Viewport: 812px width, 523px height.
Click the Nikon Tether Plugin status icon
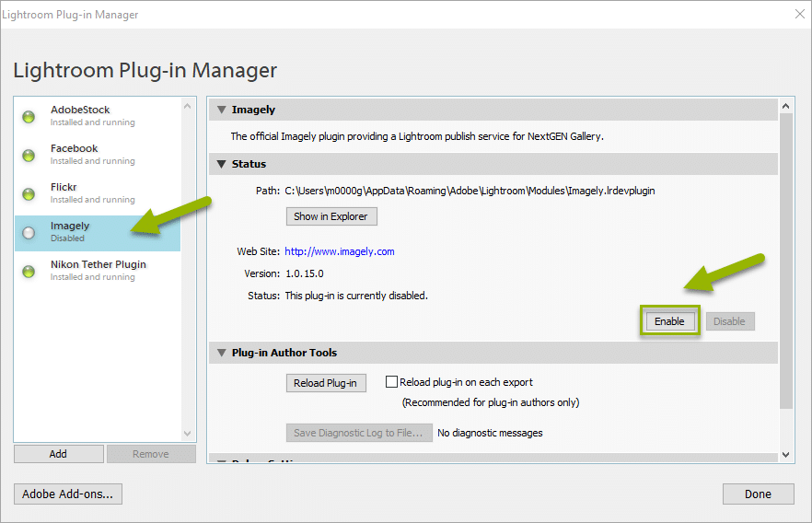pyautogui.click(x=29, y=271)
